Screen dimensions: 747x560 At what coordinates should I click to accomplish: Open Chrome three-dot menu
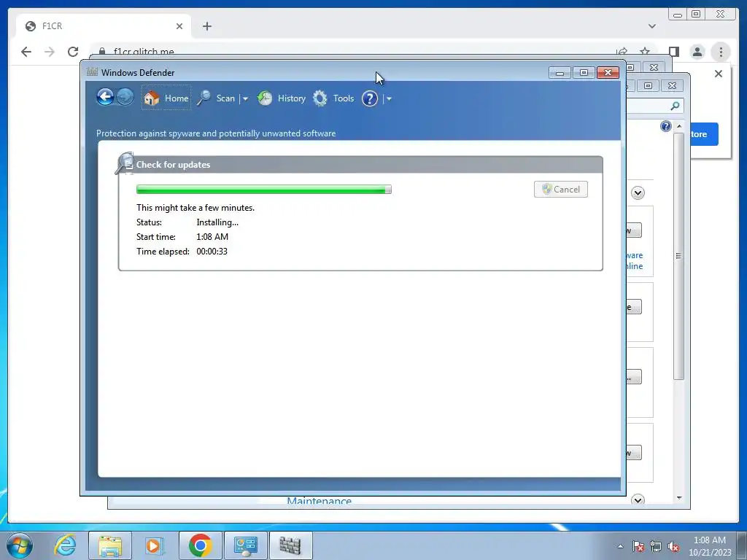721,52
